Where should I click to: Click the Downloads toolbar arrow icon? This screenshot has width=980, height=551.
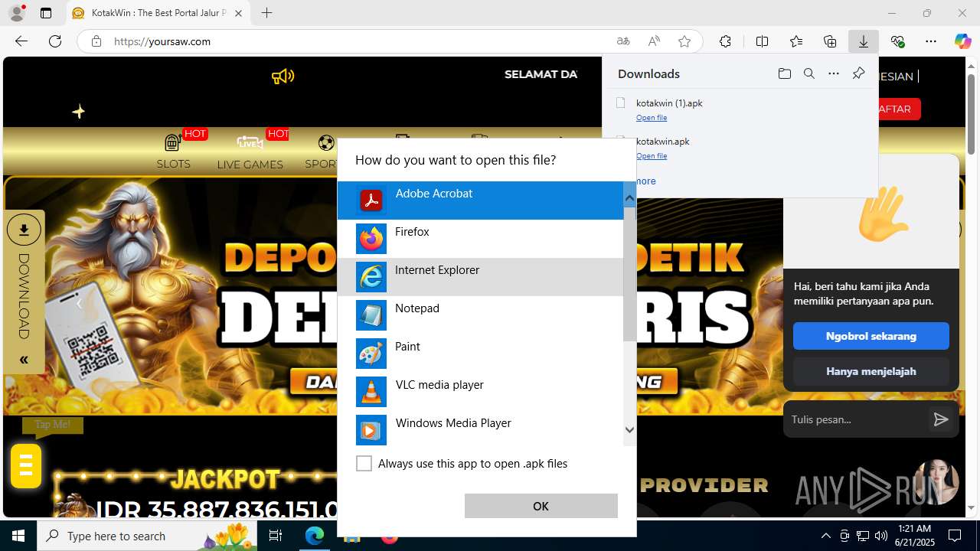pos(864,41)
